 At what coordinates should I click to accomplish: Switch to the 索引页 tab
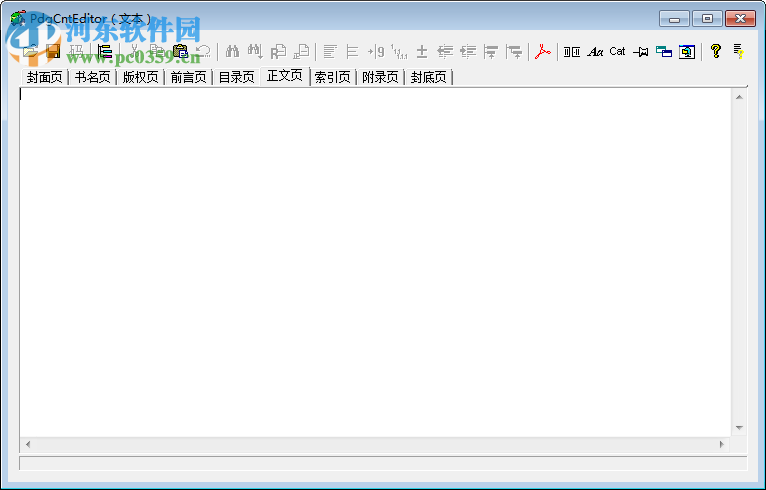[x=332, y=77]
